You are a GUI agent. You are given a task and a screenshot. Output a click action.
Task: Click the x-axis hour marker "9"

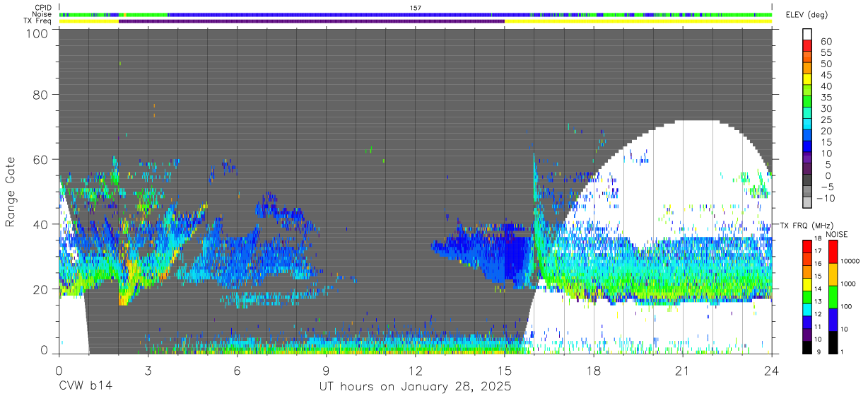pyautogui.click(x=326, y=371)
